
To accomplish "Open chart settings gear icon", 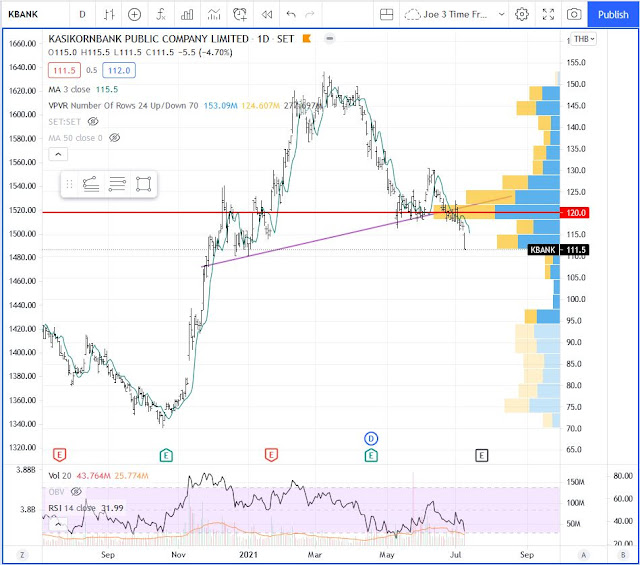I will click(x=522, y=15).
